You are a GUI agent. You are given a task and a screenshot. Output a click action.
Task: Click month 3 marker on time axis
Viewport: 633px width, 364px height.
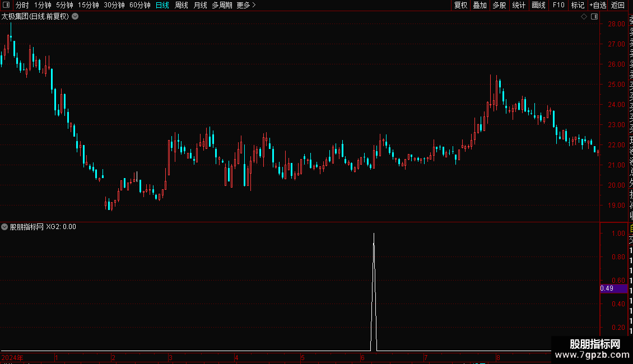[x=171, y=358]
